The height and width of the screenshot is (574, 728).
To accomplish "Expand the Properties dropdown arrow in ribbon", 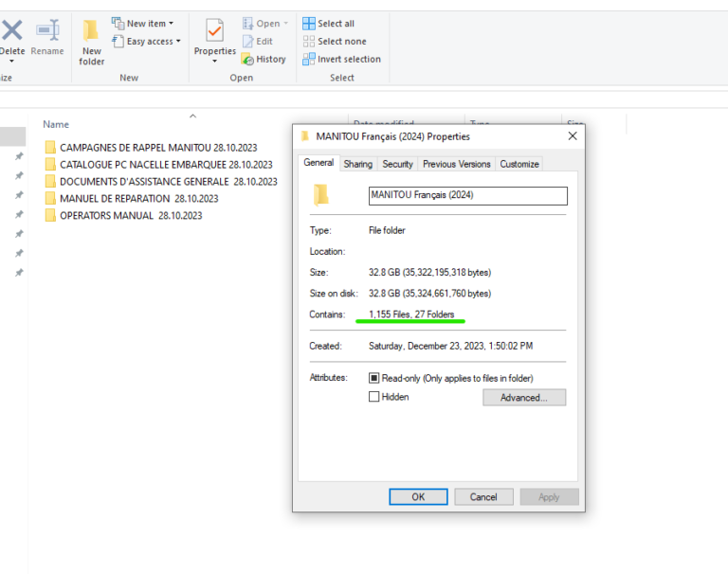I will (x=214, y=62).
